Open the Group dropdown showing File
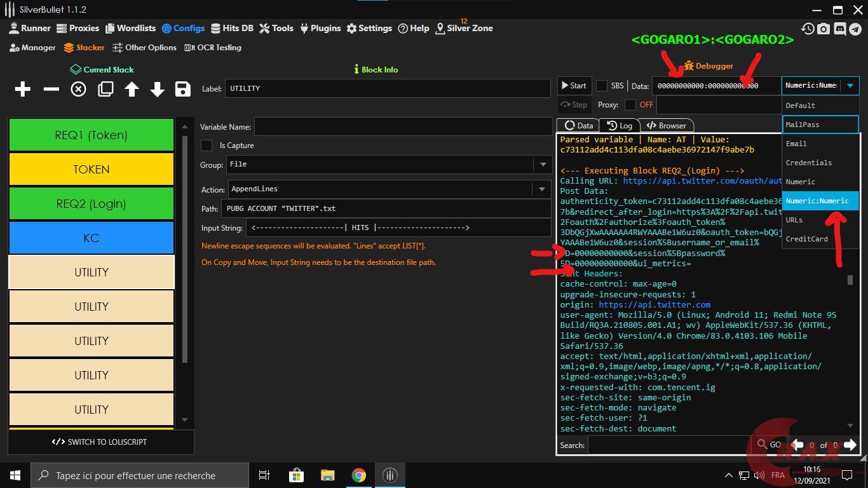The width and height of the screenshot is (868, 488). pyautogui.click(x=388, y=165)
